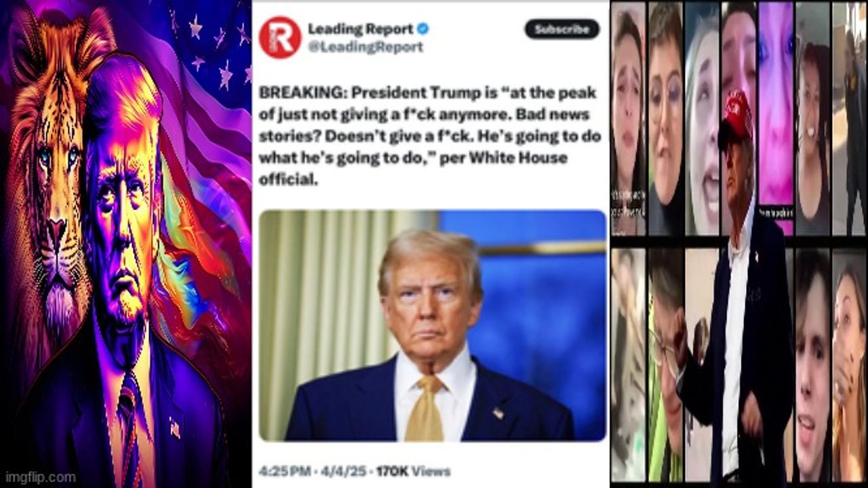Select the bottom-right collage face thumbnail
This screenshot has height=488, width=868.
(x=849, y=365)
